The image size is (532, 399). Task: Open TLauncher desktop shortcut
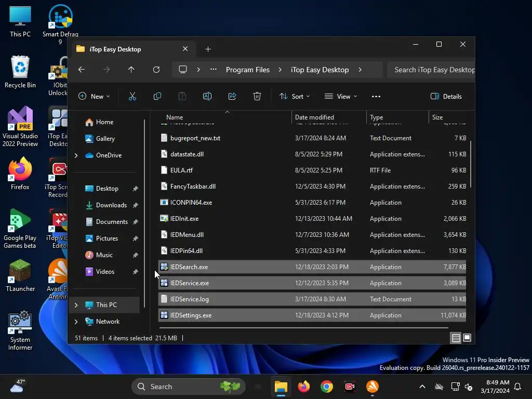tap(20, 275)
